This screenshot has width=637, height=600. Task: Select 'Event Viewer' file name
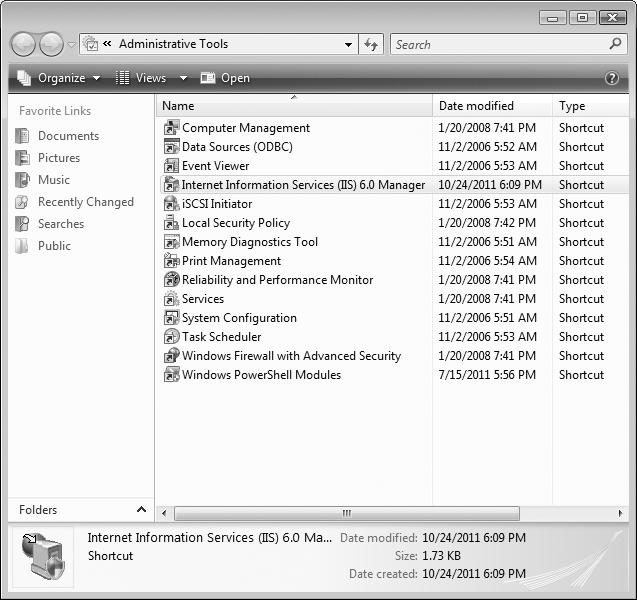[215, 166]
